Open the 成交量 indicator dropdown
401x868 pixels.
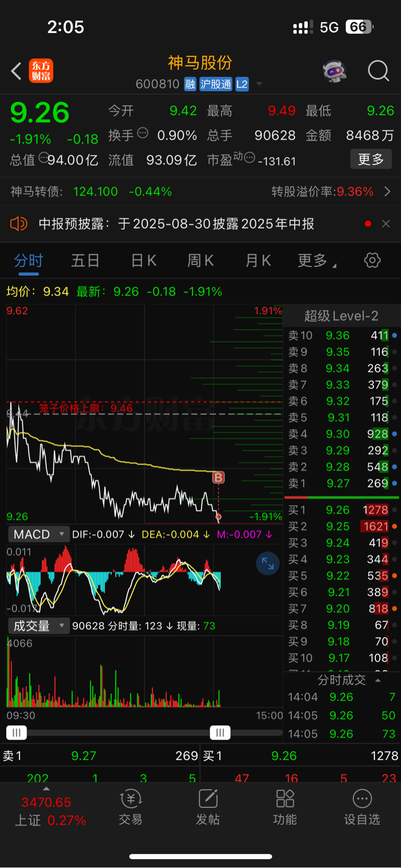[x=39, y=626]
